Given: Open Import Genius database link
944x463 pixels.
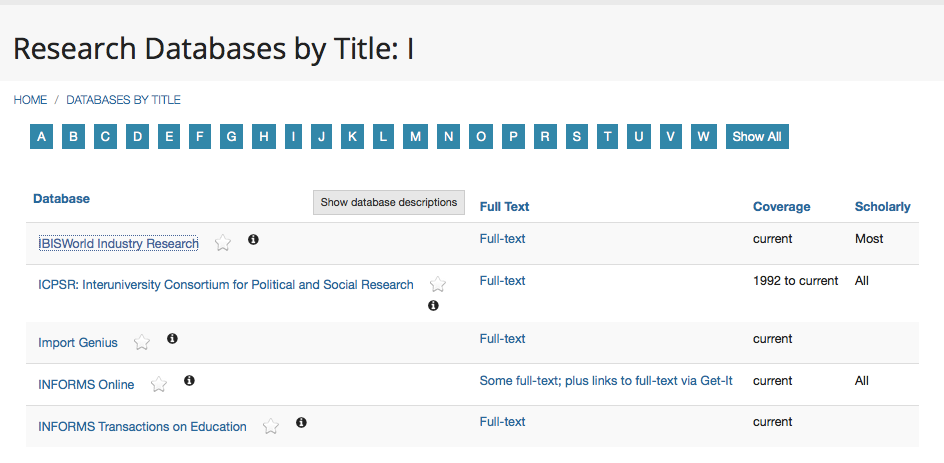Looking at the screenshot, I should (x=78, y=343).
